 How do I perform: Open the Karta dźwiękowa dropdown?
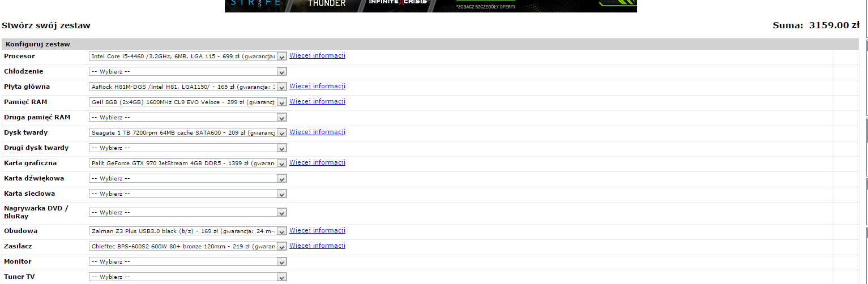(188, 178)
